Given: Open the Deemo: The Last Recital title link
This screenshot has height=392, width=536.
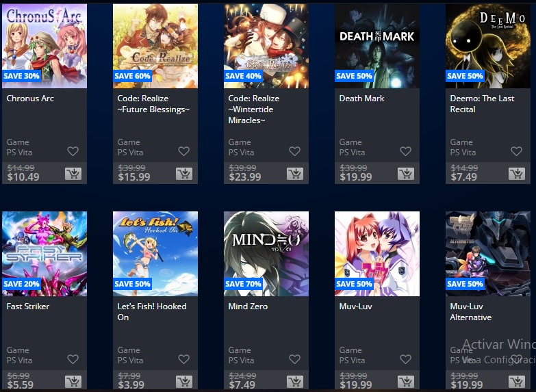Looking at the screenshot, I should pyautogui.click(x=482, y=104).
